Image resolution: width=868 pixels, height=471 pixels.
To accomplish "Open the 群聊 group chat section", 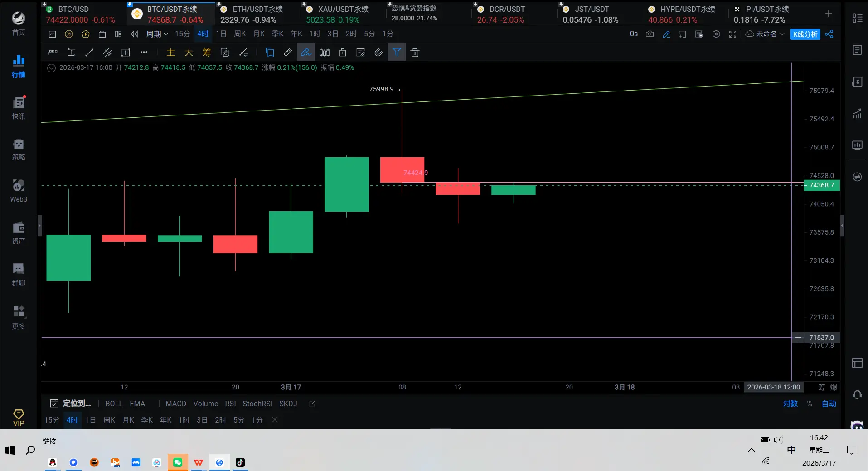I will click(19, 274).
